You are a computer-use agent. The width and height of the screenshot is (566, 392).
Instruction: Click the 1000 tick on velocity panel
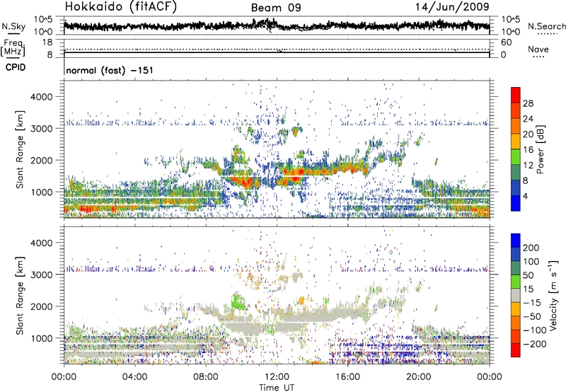(41, 338)
